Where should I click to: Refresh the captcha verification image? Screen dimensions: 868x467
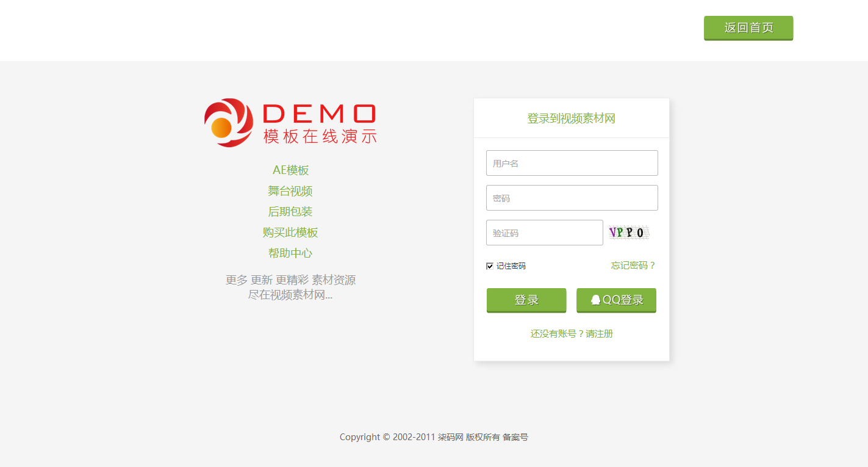[629, 232]
